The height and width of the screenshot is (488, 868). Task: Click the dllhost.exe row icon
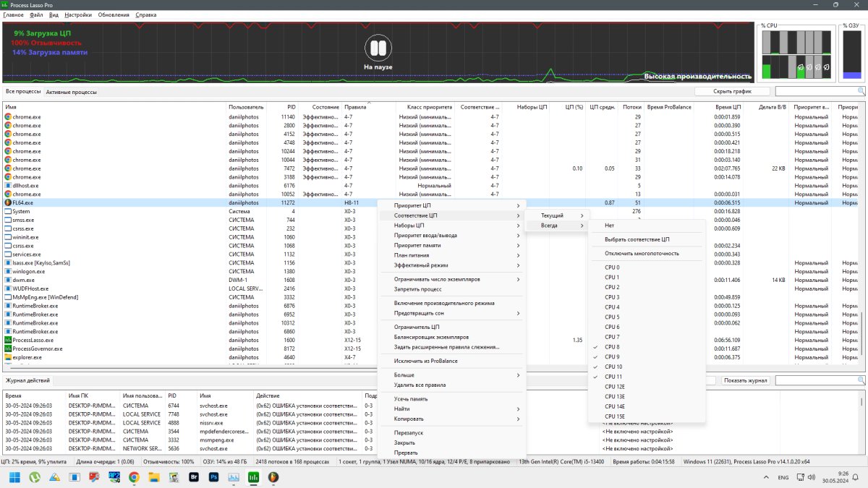[8, 186]
